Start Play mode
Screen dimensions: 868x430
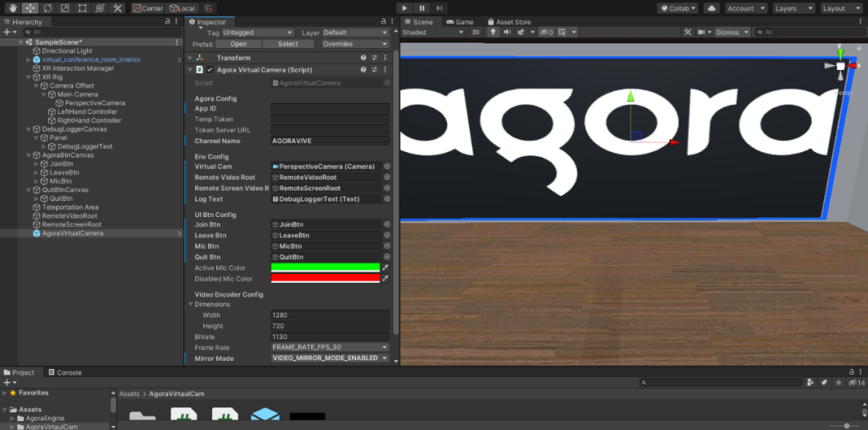[404, 8]
